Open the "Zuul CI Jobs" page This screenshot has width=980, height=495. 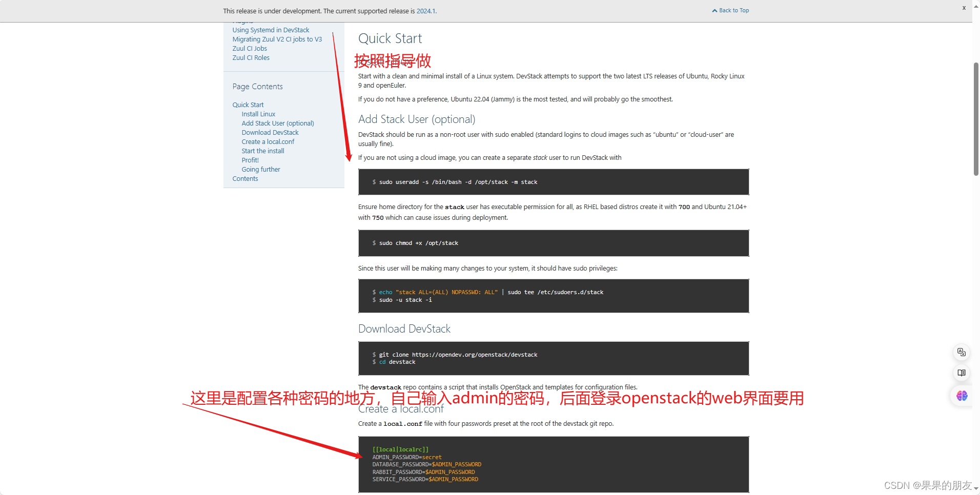click(x=250, y=48)
